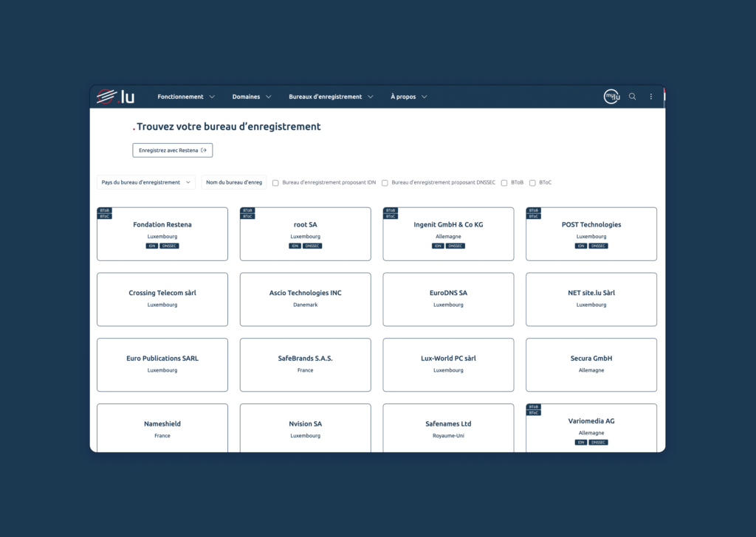Enable the BToB filter checkbox
The width and height of the screenshot is (756, 537).
click(504, 182)
